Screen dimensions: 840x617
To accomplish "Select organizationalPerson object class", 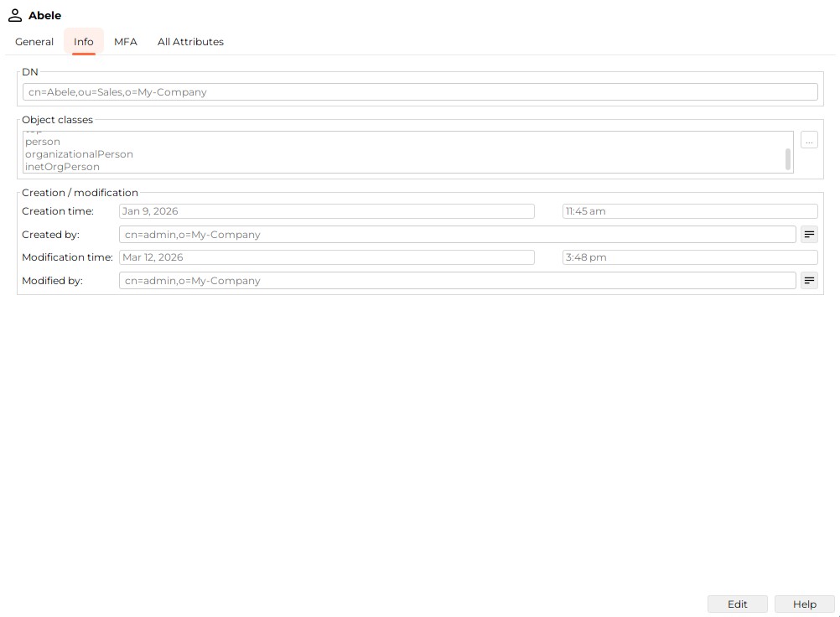I will click(80, 154).
